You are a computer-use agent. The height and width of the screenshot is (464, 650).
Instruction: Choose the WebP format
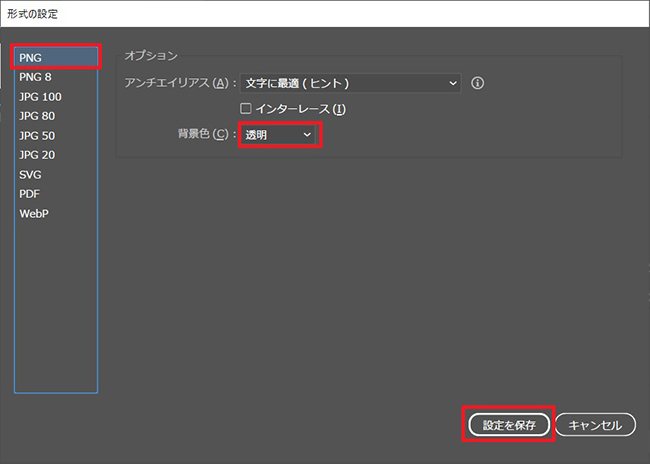34,214
